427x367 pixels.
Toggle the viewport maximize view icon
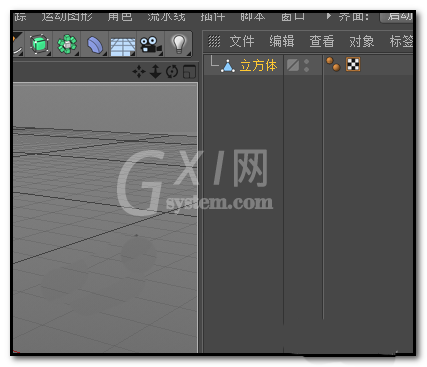coord(189,72)
